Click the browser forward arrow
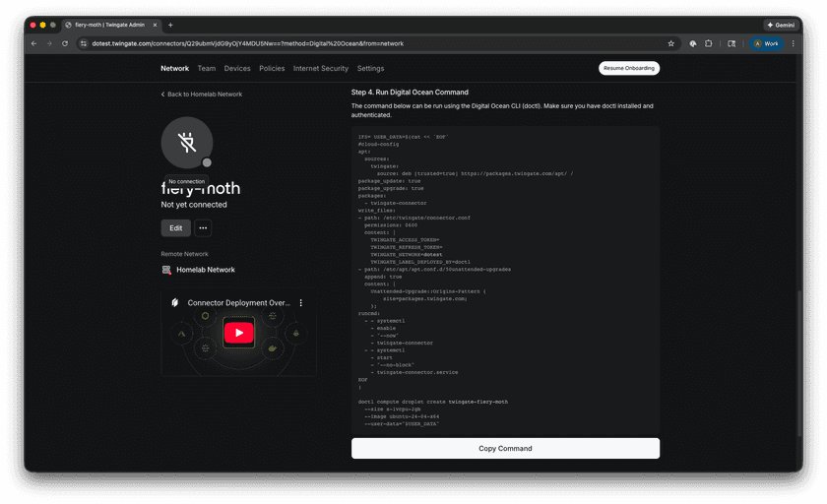Viewport: 827px width, 504px height. click(49, 43)
